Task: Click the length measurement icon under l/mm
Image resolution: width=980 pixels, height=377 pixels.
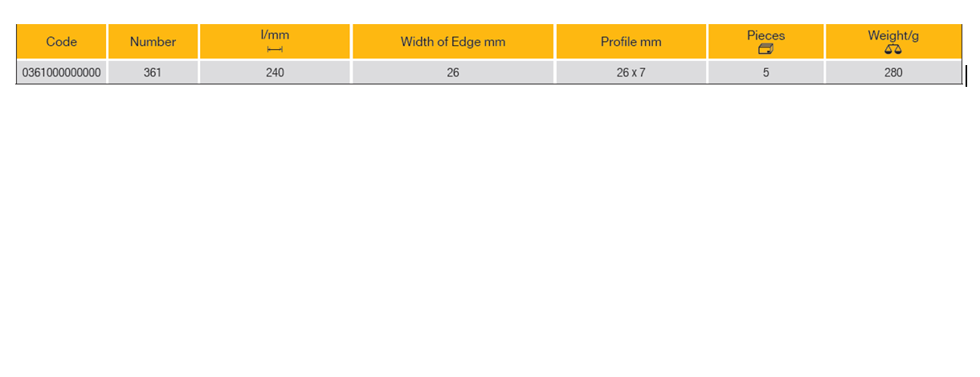Action: [x=275, y=50]
